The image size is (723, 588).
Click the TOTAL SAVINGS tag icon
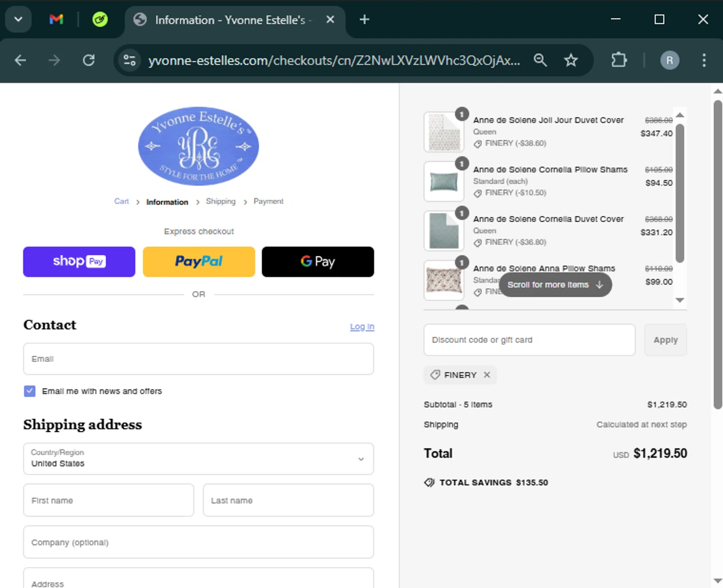[429, 482]
